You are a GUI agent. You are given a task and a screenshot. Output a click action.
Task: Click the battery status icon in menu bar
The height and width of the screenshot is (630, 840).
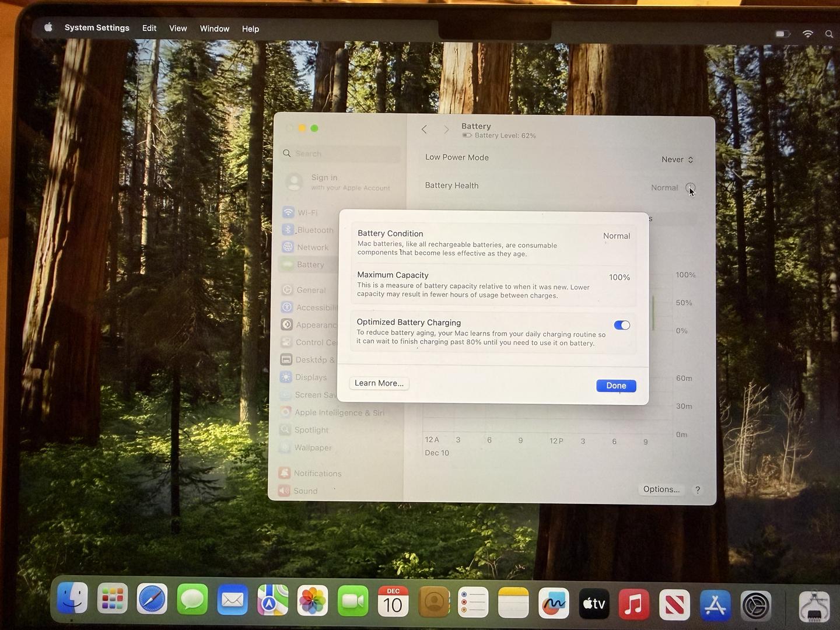(783, 34)
